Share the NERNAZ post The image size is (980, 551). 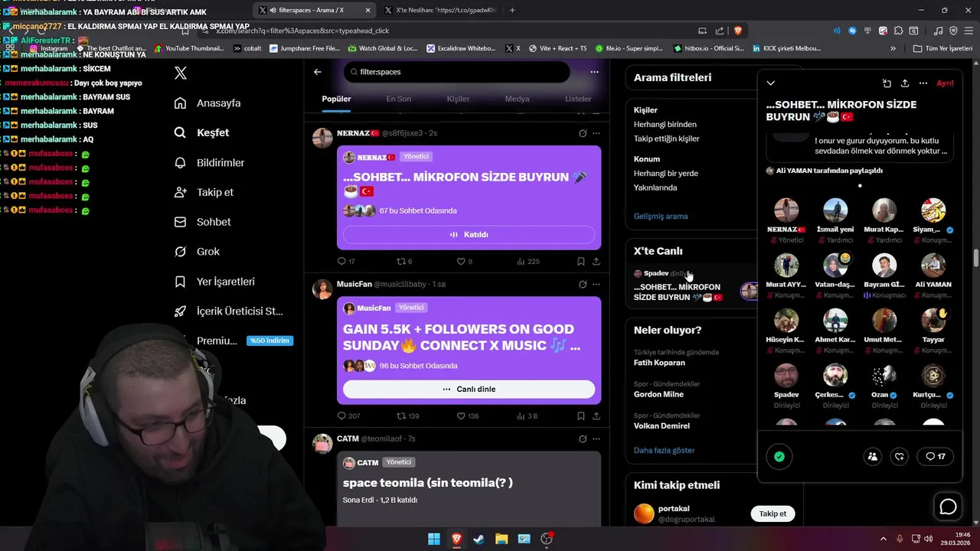[596, 261]
